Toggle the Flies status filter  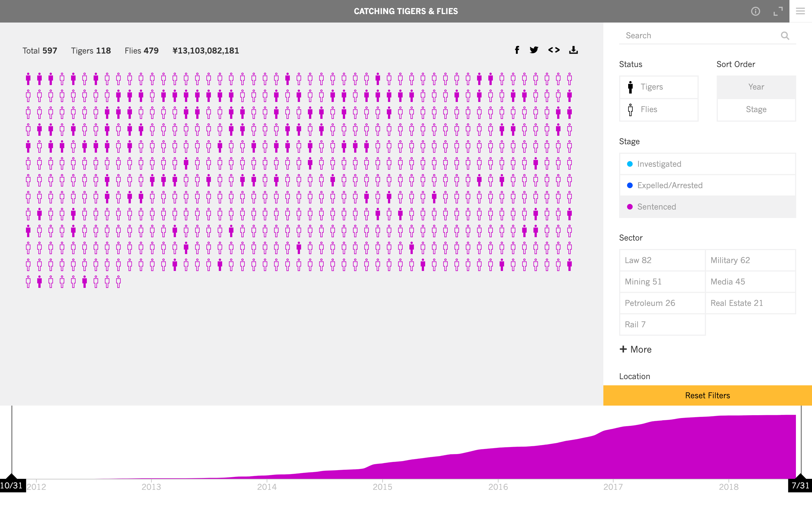(658, 109)
